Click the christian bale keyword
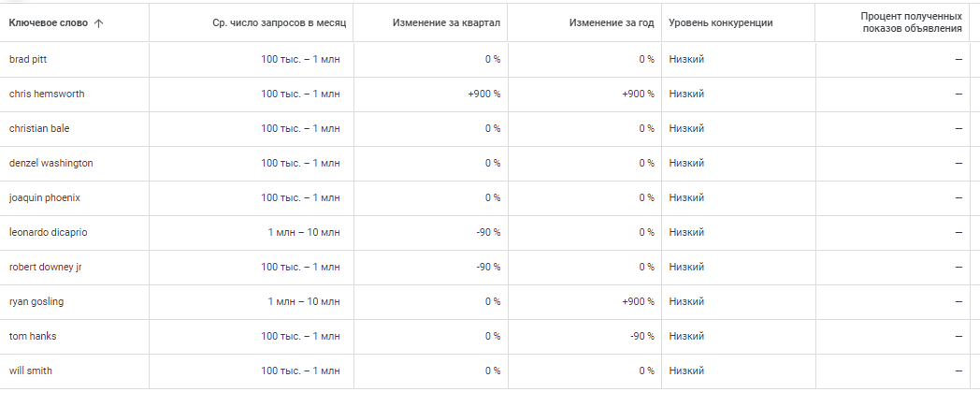Screen dimensions: 980x407 (x=39, y=128)
